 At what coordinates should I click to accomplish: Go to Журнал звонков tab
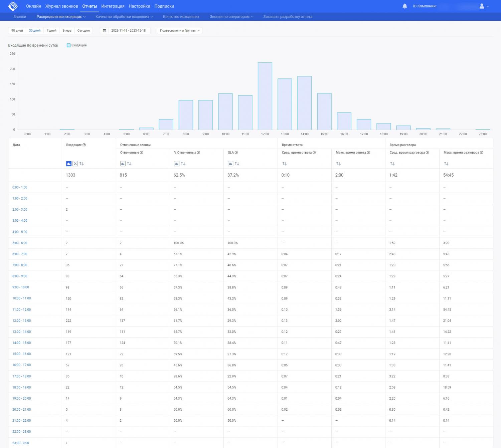(61, 6)
